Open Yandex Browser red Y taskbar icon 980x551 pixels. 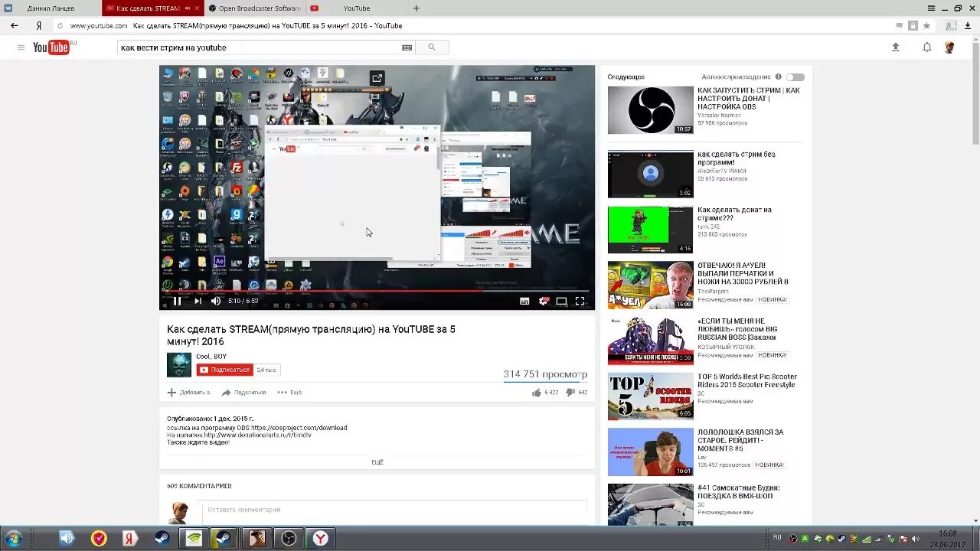320,538
